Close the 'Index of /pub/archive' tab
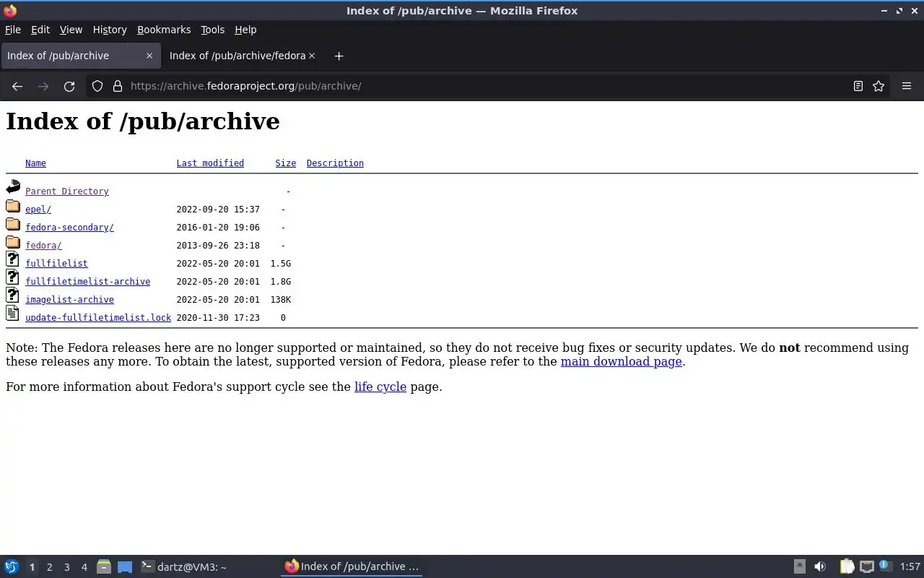Viewport: 924px width, 578px height. 149,56
